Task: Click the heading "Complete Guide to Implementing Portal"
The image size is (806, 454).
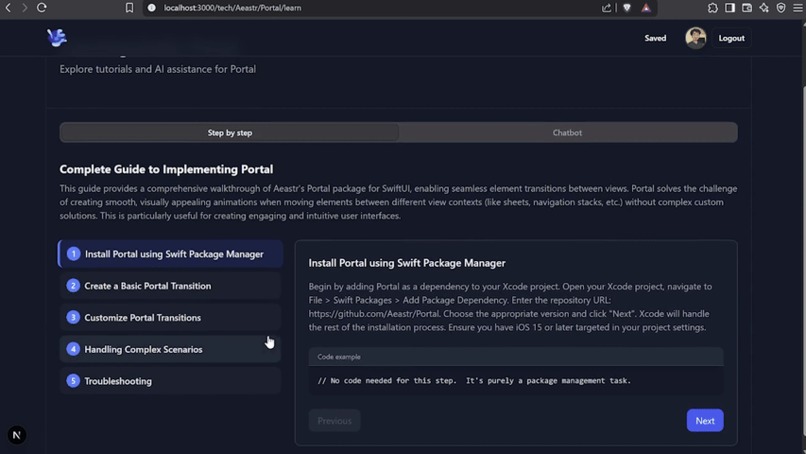Action: coord(166,169)
